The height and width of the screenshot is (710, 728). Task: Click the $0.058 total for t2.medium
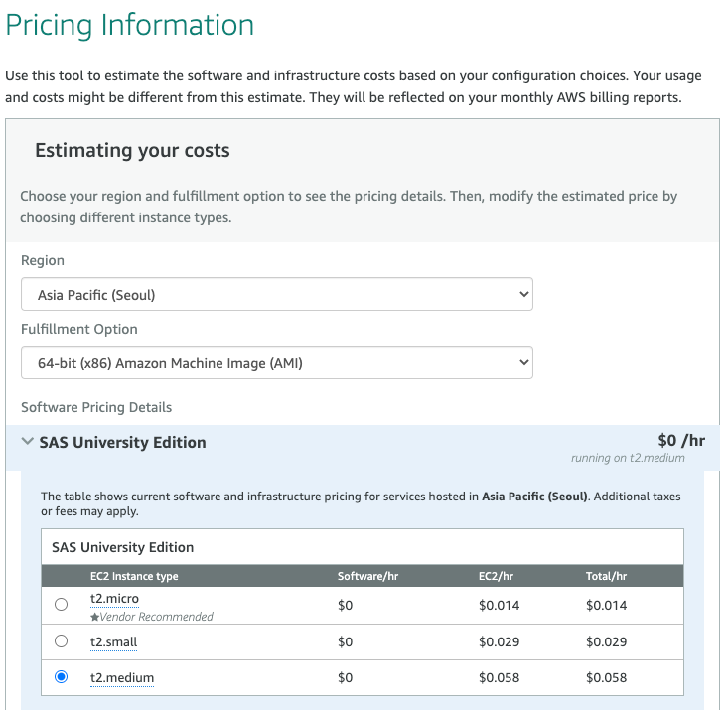(606, 677)
